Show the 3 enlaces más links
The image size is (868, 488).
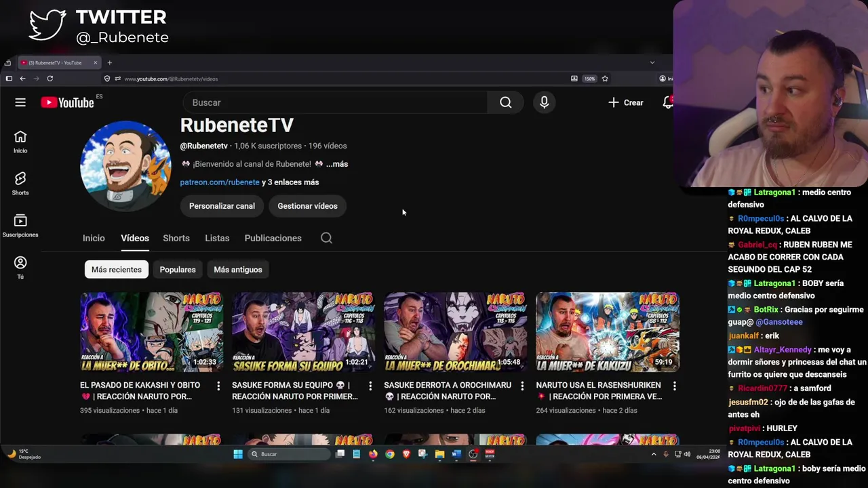coord(290,182)
